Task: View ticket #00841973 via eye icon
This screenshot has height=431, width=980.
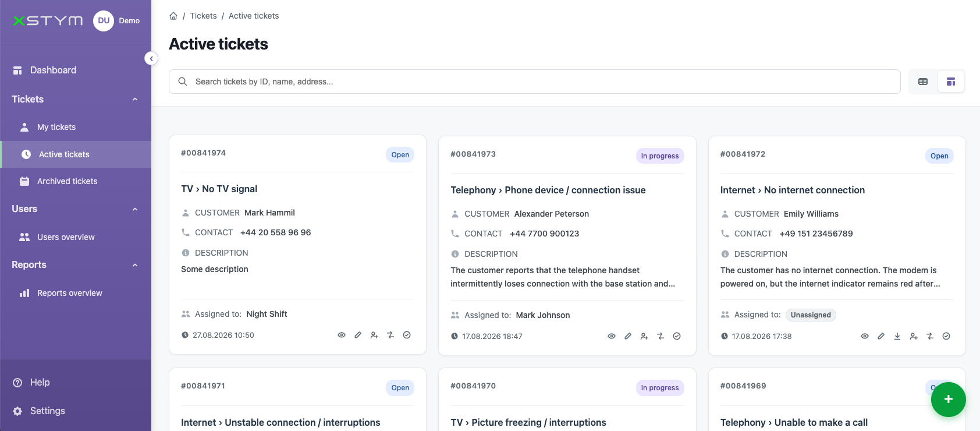Action: [612, 336]
